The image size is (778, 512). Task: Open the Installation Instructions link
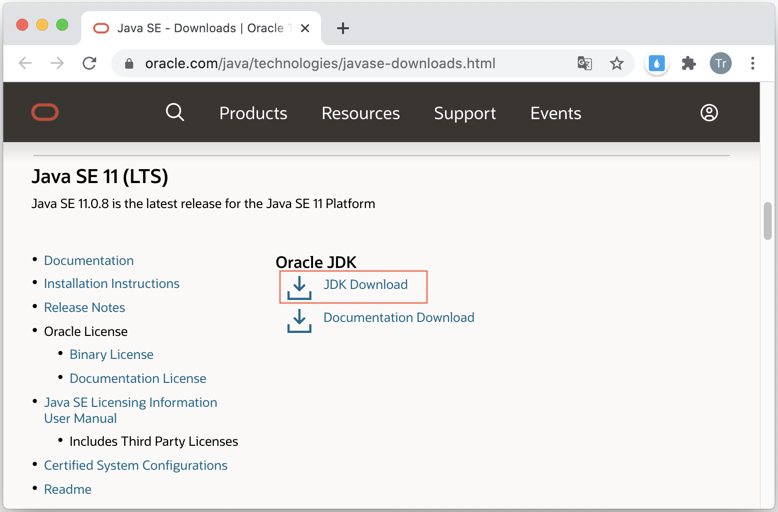[x=112, y=284]
